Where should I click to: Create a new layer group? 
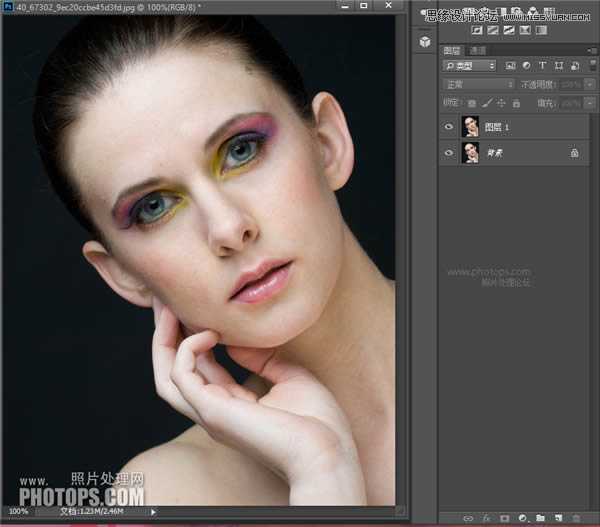tap(539, 517)
